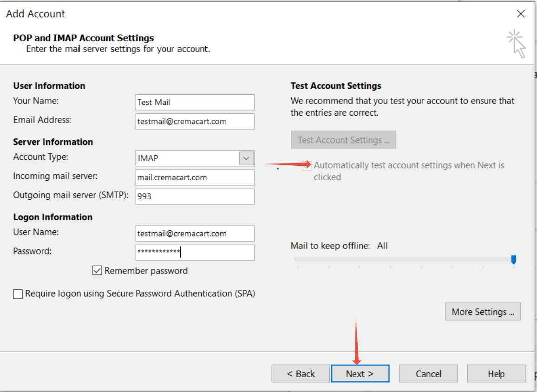Click the Incoming mail server field

[x=195, y=178]
